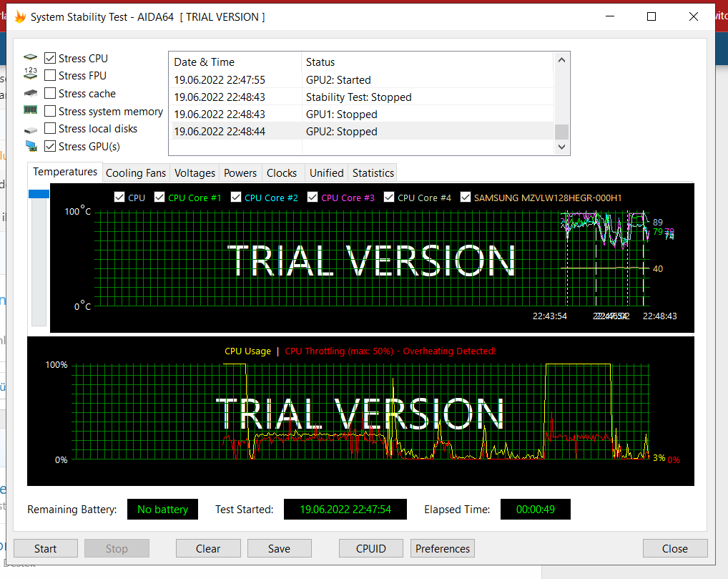Uncheck the Stress CPU checkbox
Screen dimensions: 728x579
(x=50, y=58)
